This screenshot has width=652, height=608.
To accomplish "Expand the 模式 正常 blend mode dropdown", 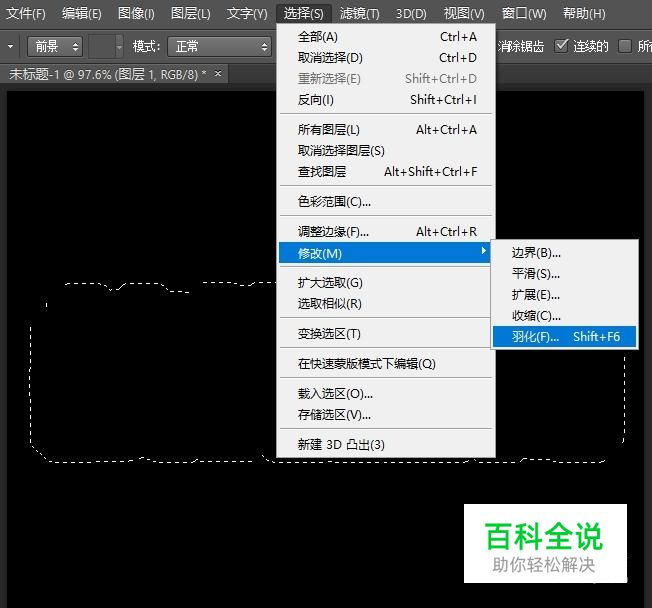I will coord(220,46).
